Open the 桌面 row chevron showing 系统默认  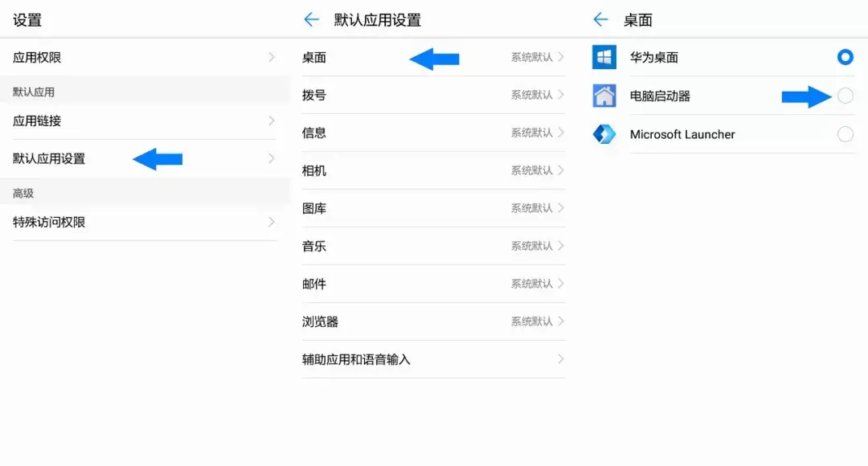[x=561, y=57]
